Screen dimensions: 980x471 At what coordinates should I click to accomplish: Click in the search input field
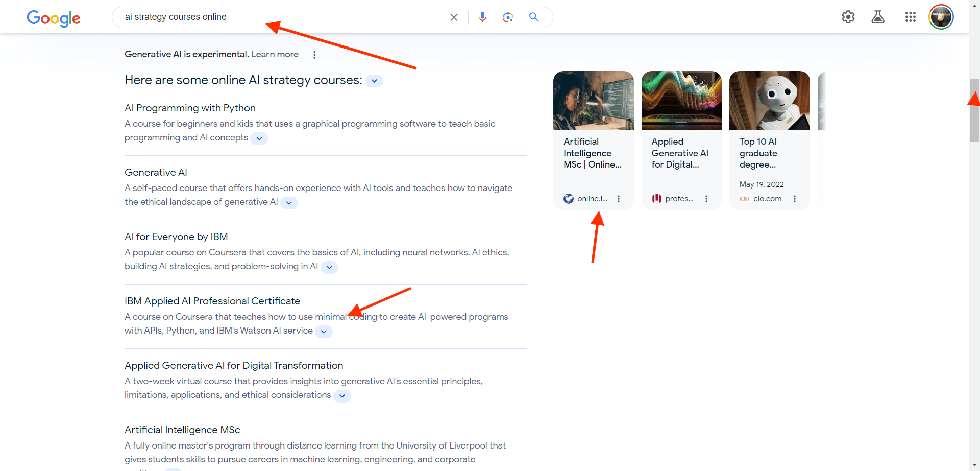281,17
